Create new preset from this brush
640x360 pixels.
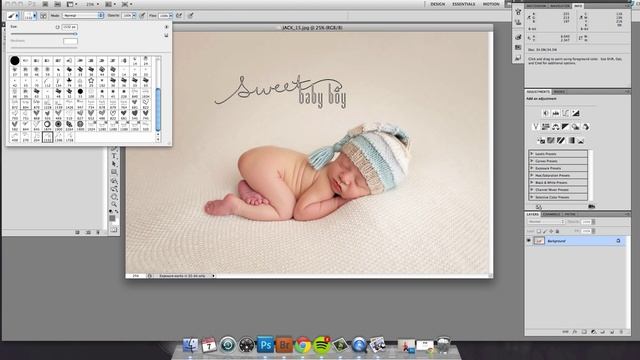pyautogui.click(x=166, y=36)
